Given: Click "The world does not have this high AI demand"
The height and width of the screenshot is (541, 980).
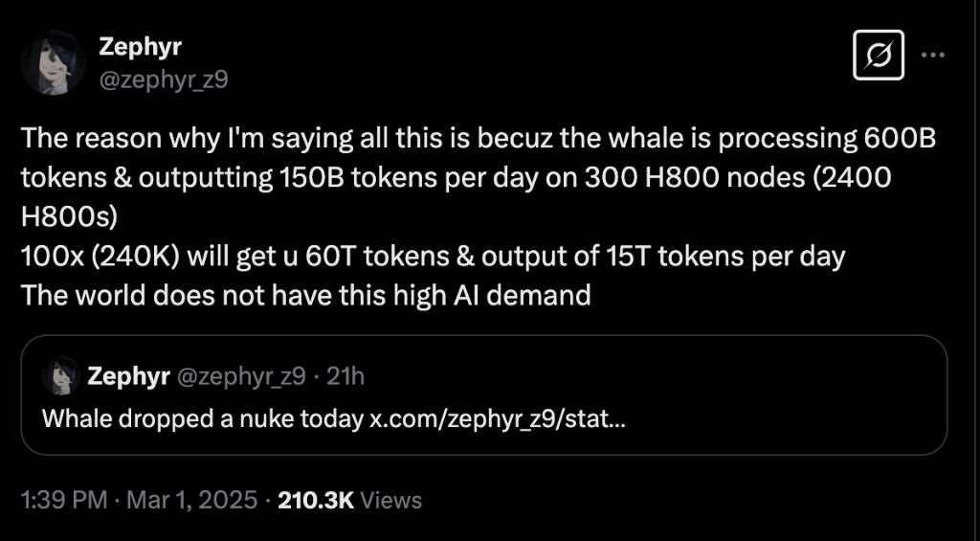Looking at the screenshot, I should pos(305,296).
